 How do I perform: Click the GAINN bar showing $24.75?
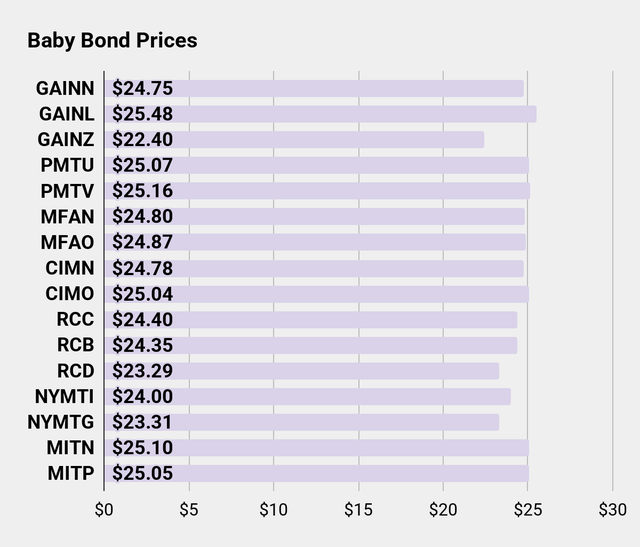(x=314, y=88)
